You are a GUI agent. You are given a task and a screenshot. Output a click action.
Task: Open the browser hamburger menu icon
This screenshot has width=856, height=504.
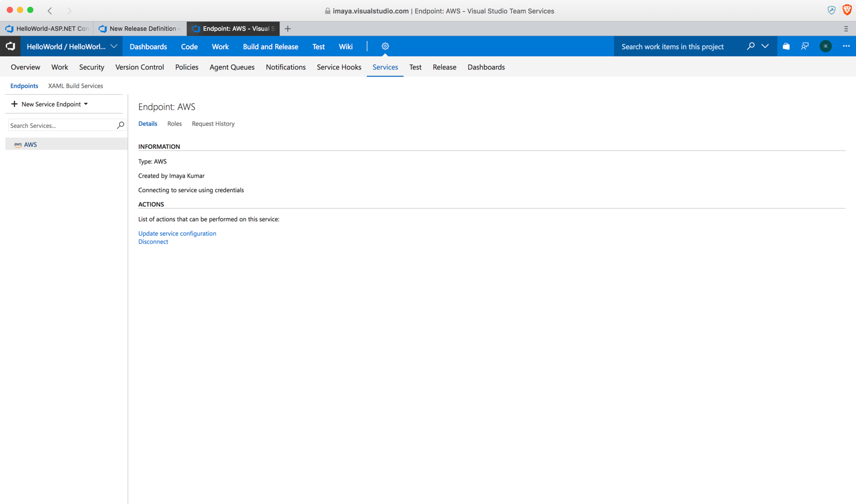pyautogui.click(x=845, y=29)
